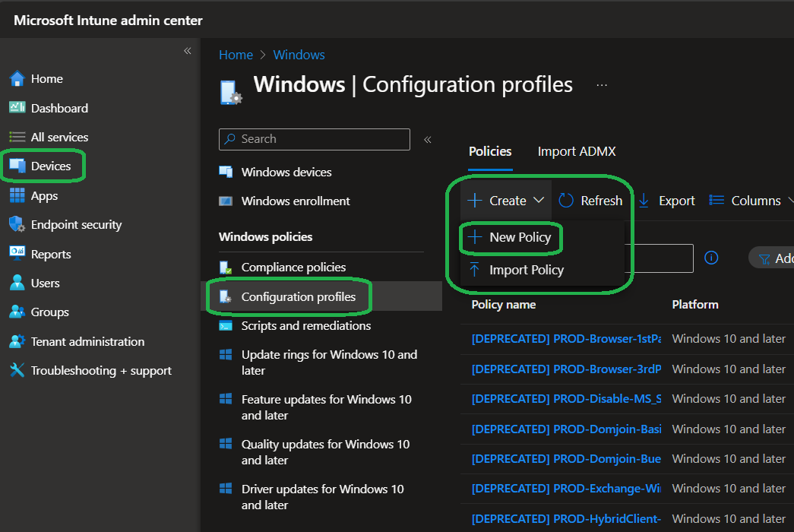The image size is (794, 532).
Task: Open the PROD-Exchange deprecated policy link
Action: click(566, 489)
